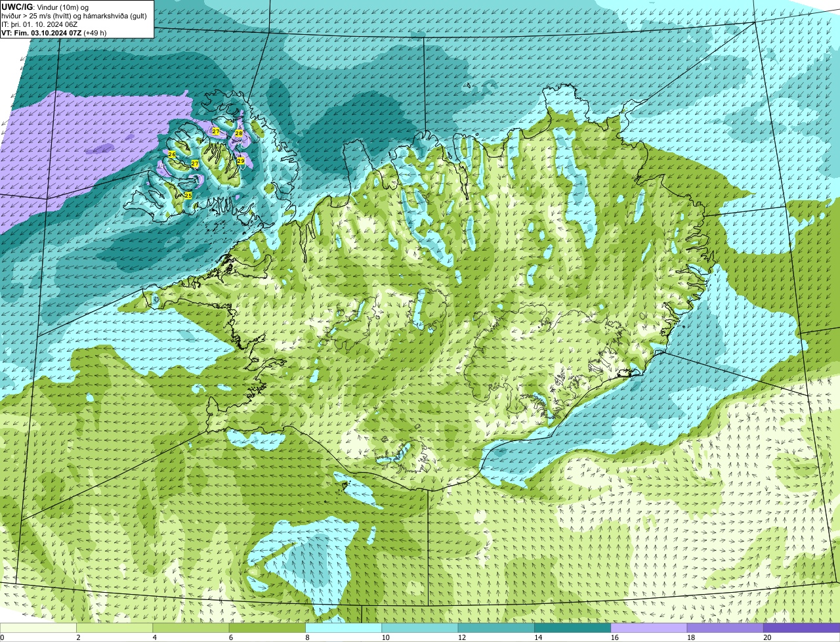Screen dimensions: 840x642
Task: Click the 8–10 m/s legend color swatch
Action: point(343,628)
